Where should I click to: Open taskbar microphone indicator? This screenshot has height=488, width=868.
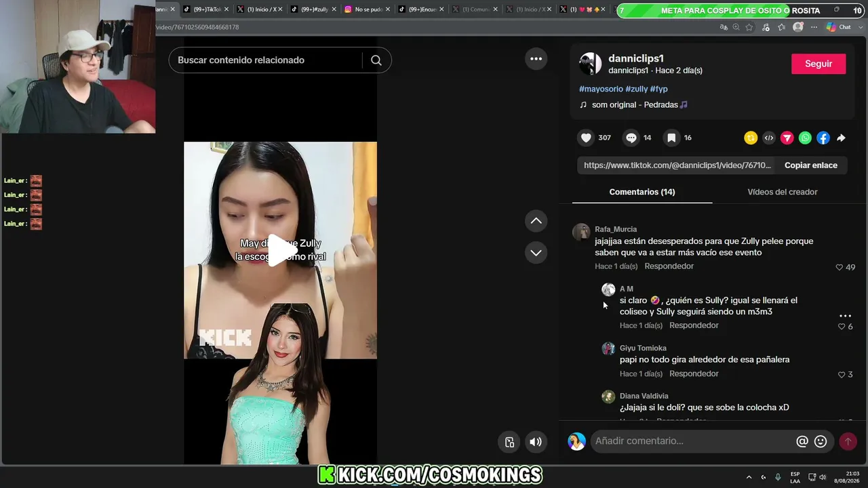[778, 477]
